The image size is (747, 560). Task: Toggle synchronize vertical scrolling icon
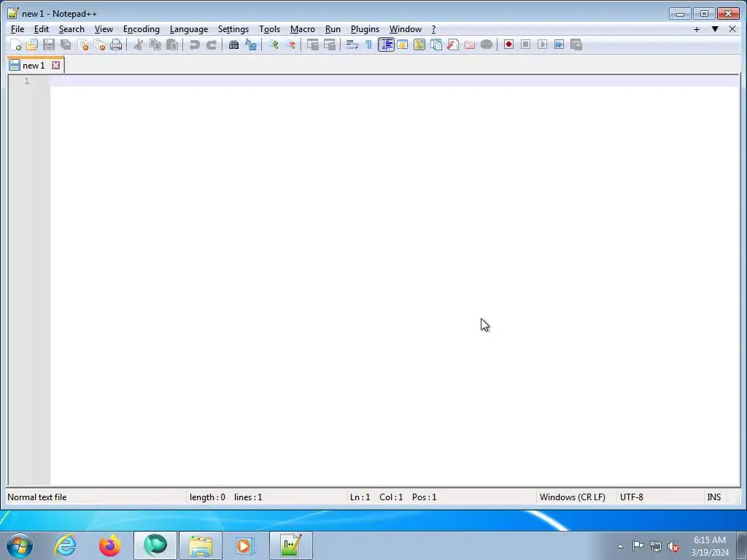(313, 44)
